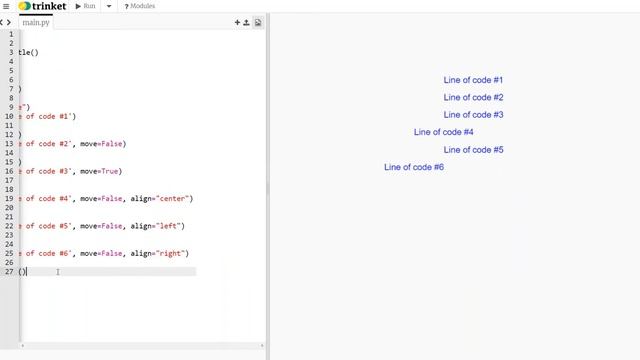Go to next file tab arrow
This screenshot has width=640, height=360.
(x=9, y=22)
